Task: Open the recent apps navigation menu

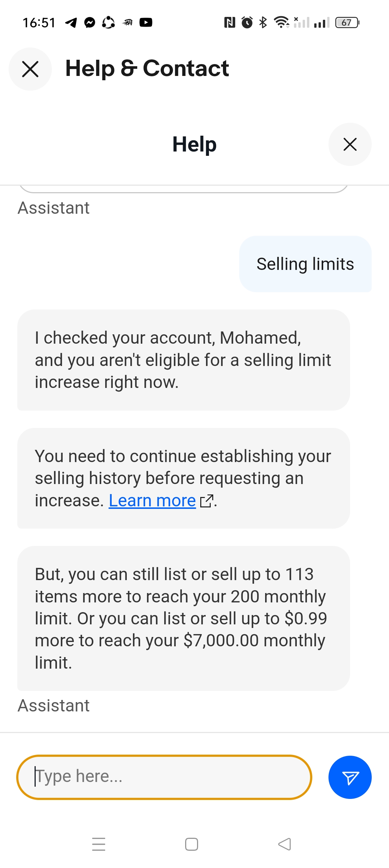Action: point(99,844)
